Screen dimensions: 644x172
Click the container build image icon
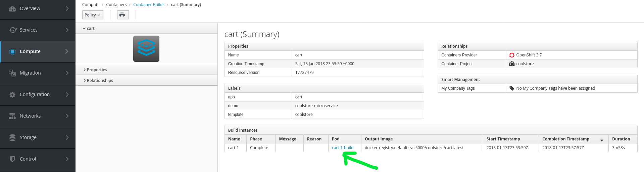coord(146,49)
